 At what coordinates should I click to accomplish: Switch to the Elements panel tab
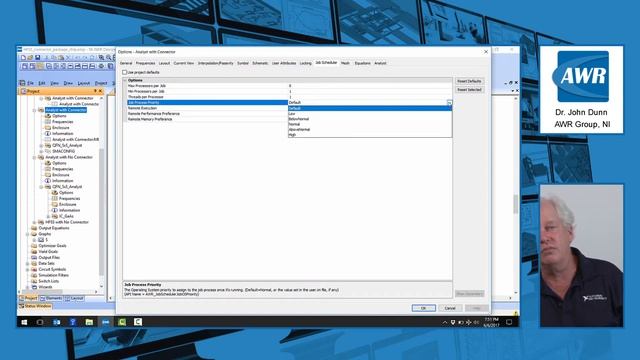pos(51,298)
